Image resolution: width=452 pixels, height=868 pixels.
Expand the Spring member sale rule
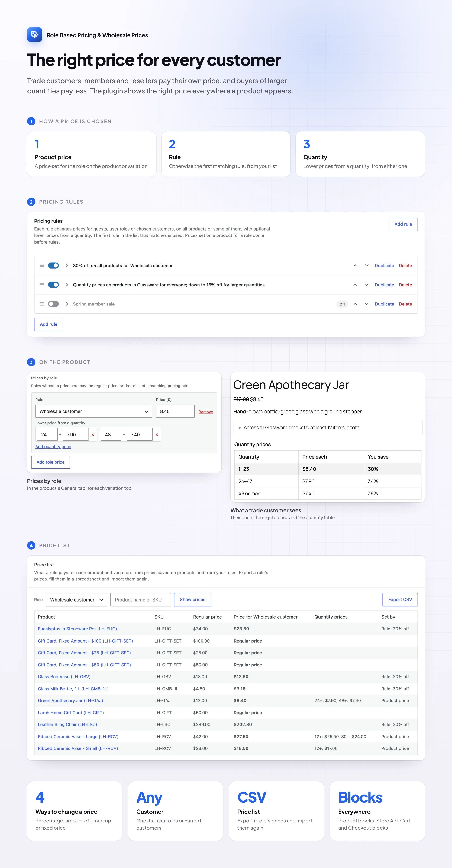(x=67, y=304)
